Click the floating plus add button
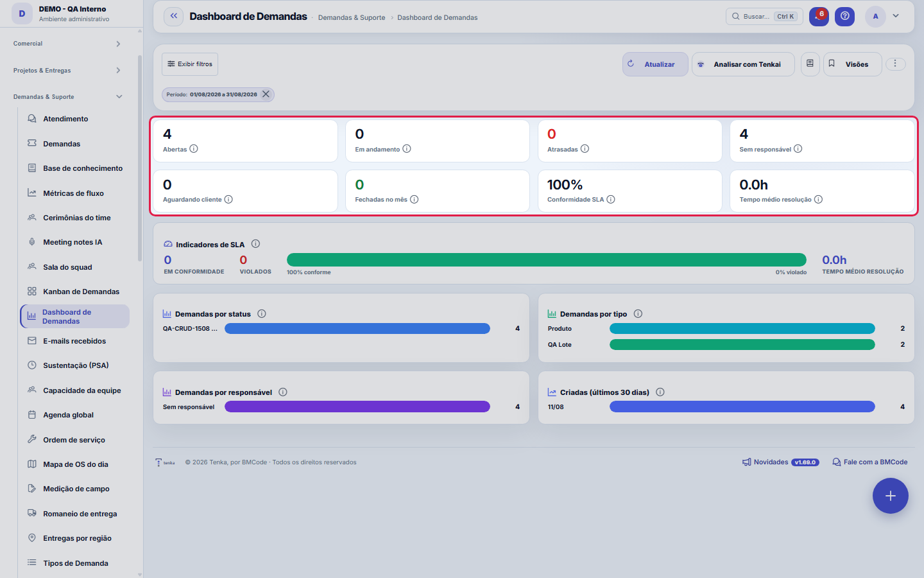924x578 pixels. coord(891,496)
